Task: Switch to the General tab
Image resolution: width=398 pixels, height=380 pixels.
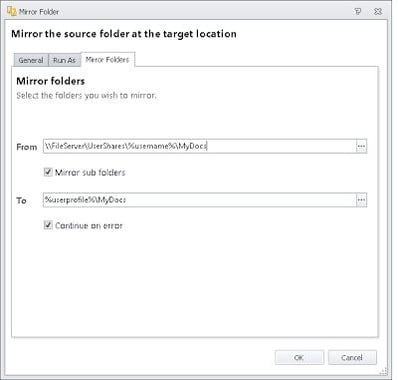Action: pos(31,60)
